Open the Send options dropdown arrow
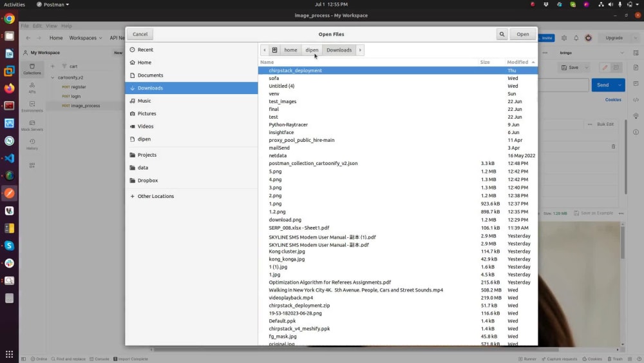This screenshot has width=644, height=363. tap(620, 85)
